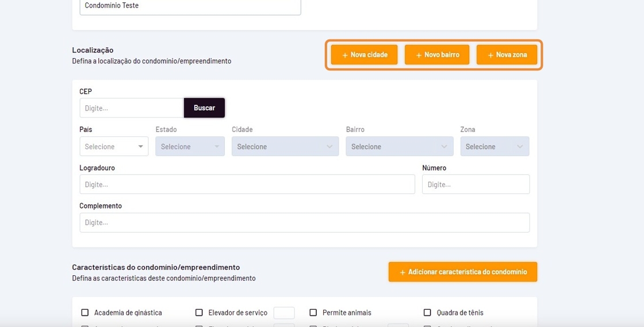Open the País dropdown
Viewport: 644px width, 327px height.
tap(114, 147)
